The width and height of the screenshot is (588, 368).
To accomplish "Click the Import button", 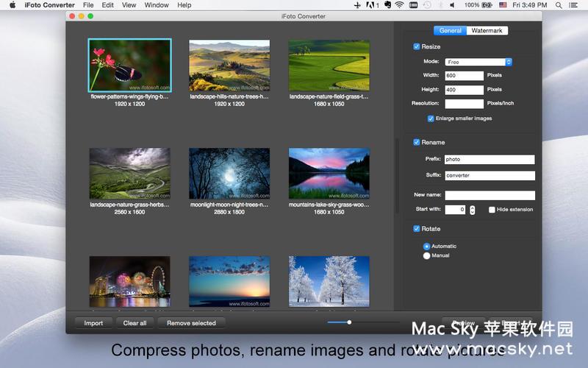I will [x=93, y=323].
